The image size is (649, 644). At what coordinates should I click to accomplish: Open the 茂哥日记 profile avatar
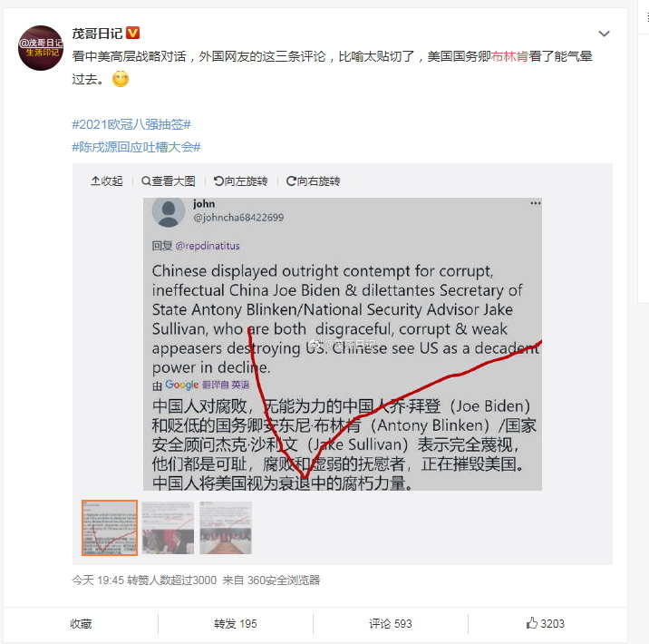coord(41,48)
